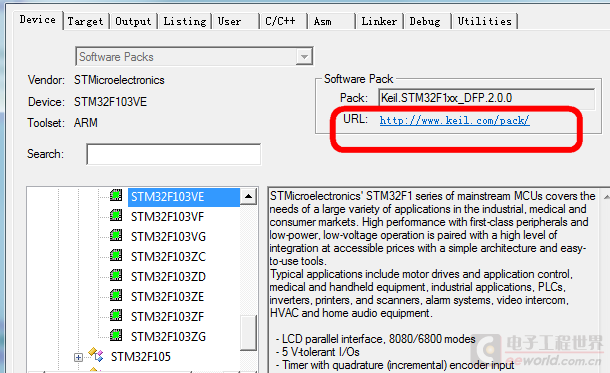Click the Device value STM32F103VE text
Viewport: 610px width, 373px height.
click(x=110, y=102)
